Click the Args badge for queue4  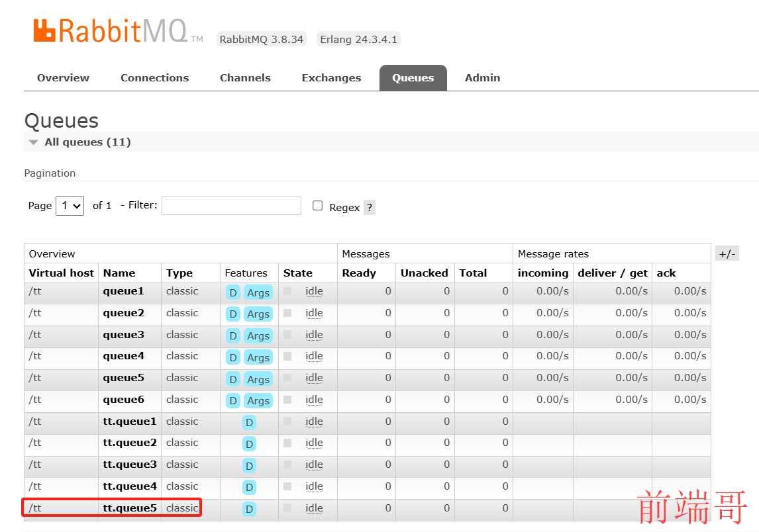point(258,357)
